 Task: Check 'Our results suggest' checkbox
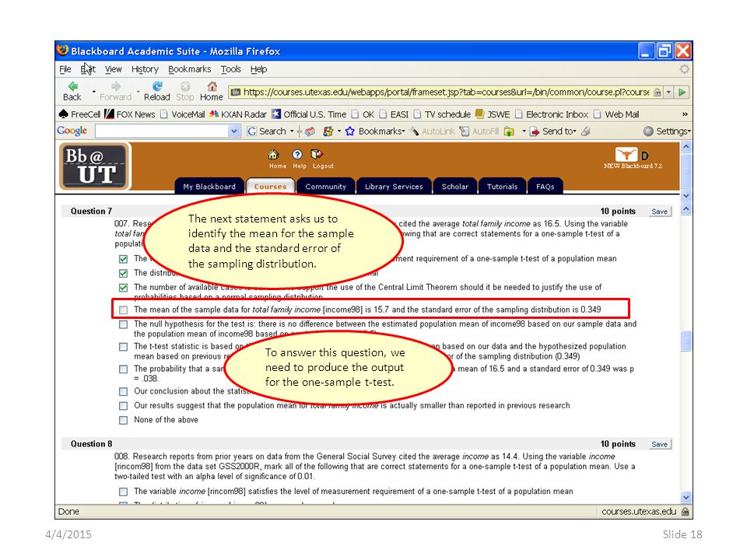(124, 406)
